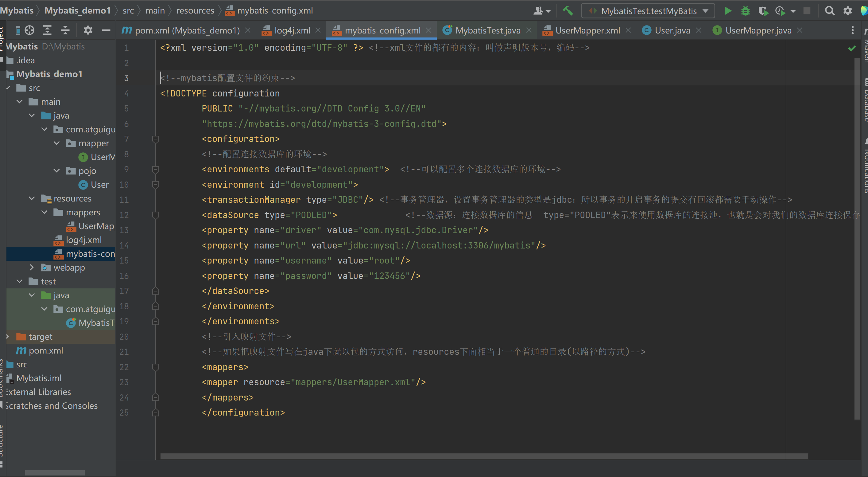
Task: Open Project panel options gear
Action: point(88,30)
